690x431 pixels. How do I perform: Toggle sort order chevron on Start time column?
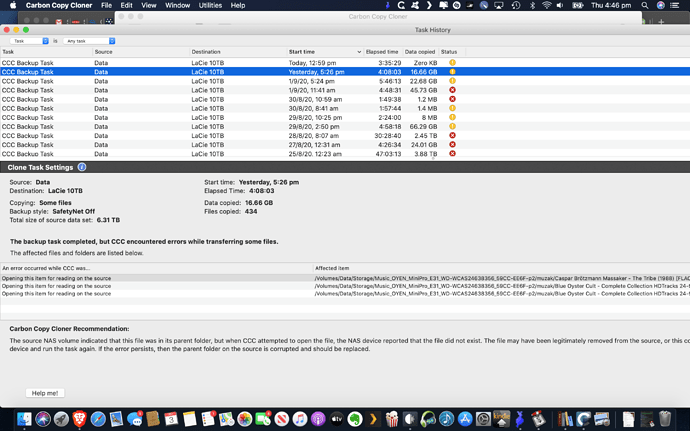pos(359,52)
